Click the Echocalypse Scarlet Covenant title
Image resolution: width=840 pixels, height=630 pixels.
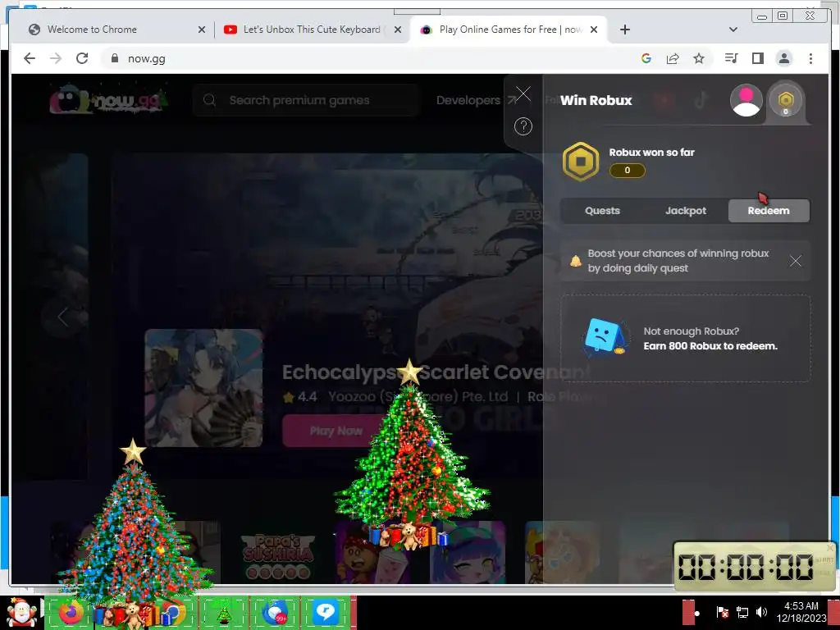(x=435, y=372)
